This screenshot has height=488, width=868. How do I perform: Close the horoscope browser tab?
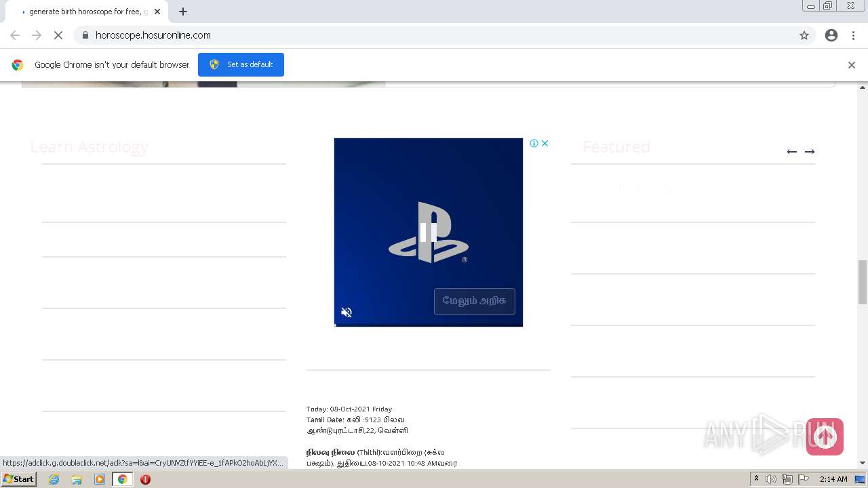pyautogui.click(x=157, y=12)
